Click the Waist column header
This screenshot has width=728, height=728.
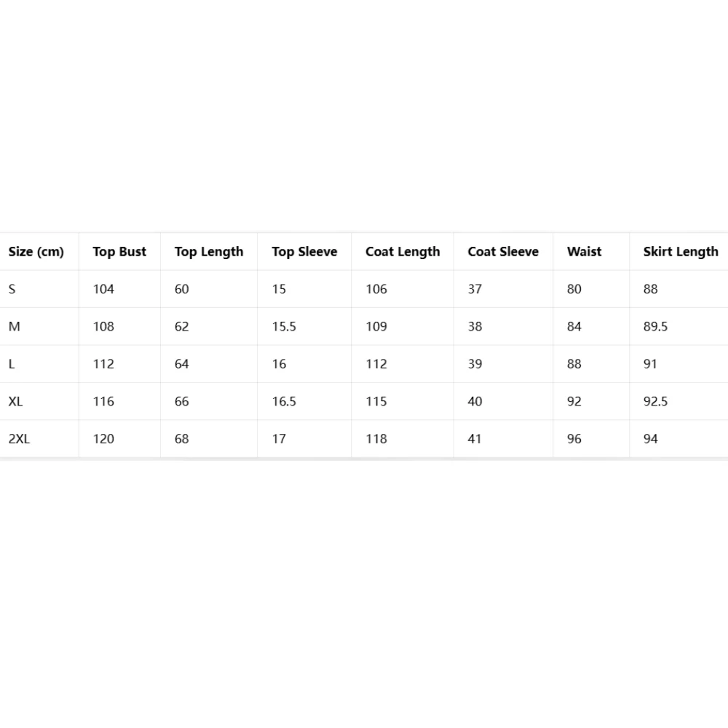click(x=584, y=252)
